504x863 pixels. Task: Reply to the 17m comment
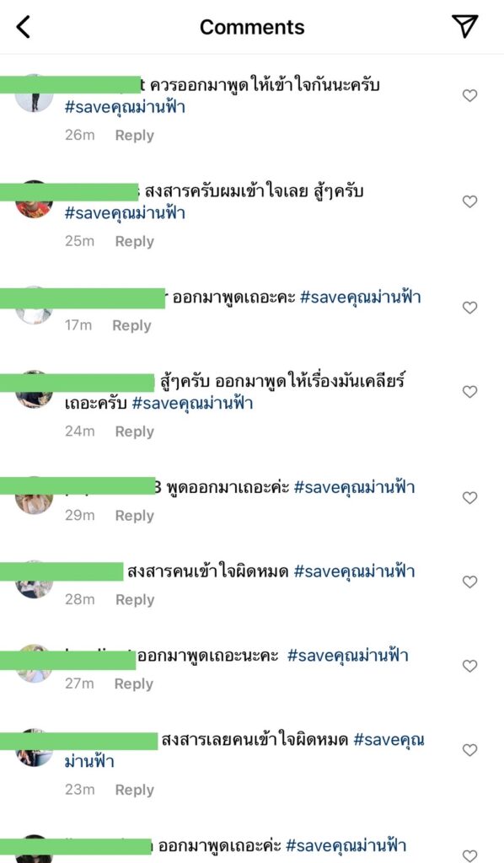131,326
